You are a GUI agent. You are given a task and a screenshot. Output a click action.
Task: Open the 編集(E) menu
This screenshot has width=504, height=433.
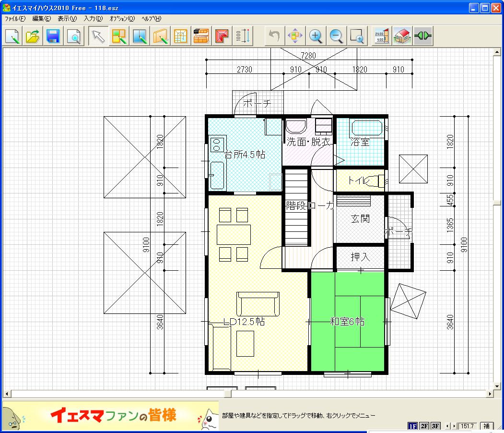click(41, 19)
